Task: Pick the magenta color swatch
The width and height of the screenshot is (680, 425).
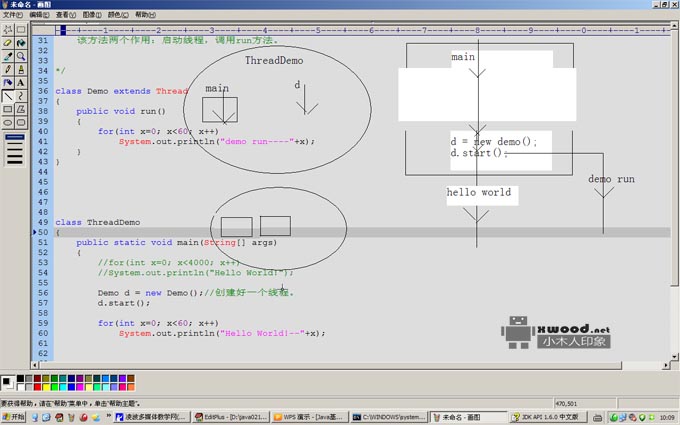Action: click(80, 387)
